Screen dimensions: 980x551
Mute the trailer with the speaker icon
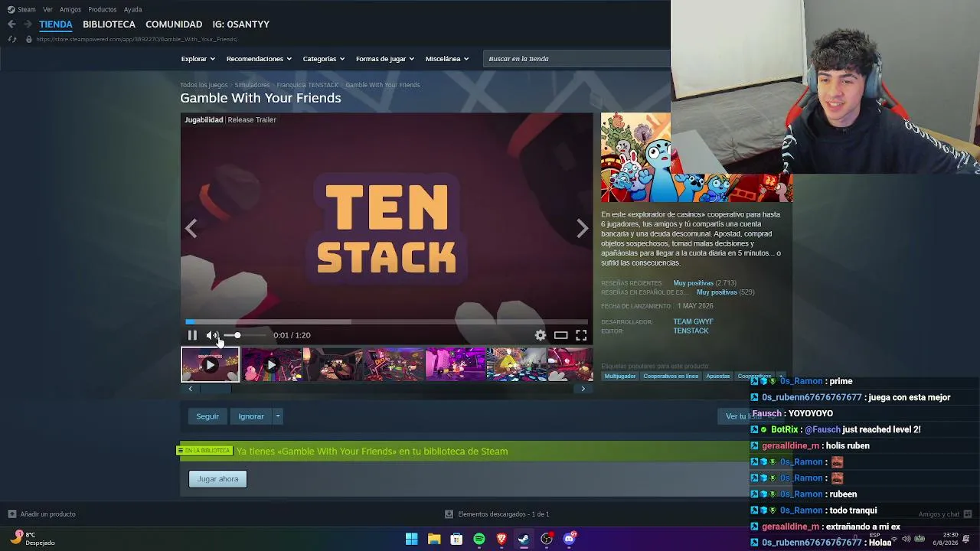click(212, 335)
